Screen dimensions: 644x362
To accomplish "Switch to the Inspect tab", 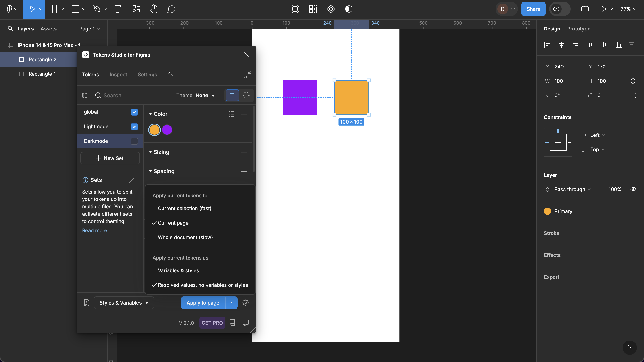I will pyautogui.click(x=118, y=75).
